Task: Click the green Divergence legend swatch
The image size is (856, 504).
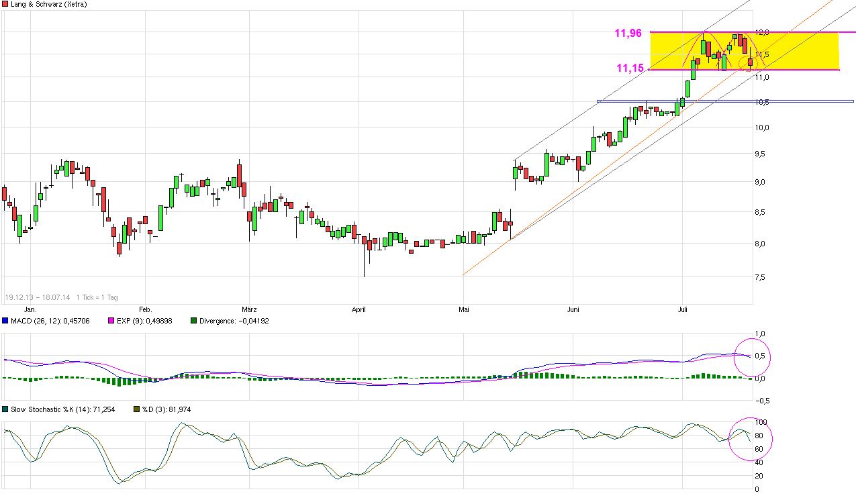Action: click(194, 321)
